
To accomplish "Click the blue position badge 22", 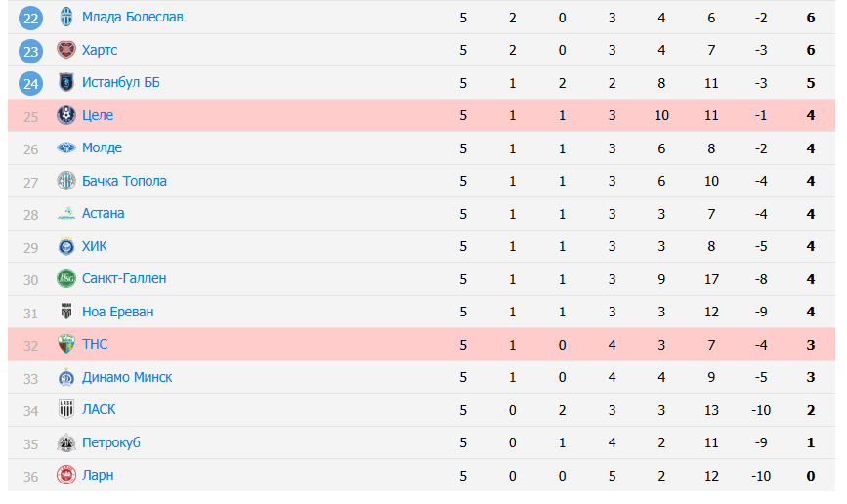I will [x=31, y=18].
